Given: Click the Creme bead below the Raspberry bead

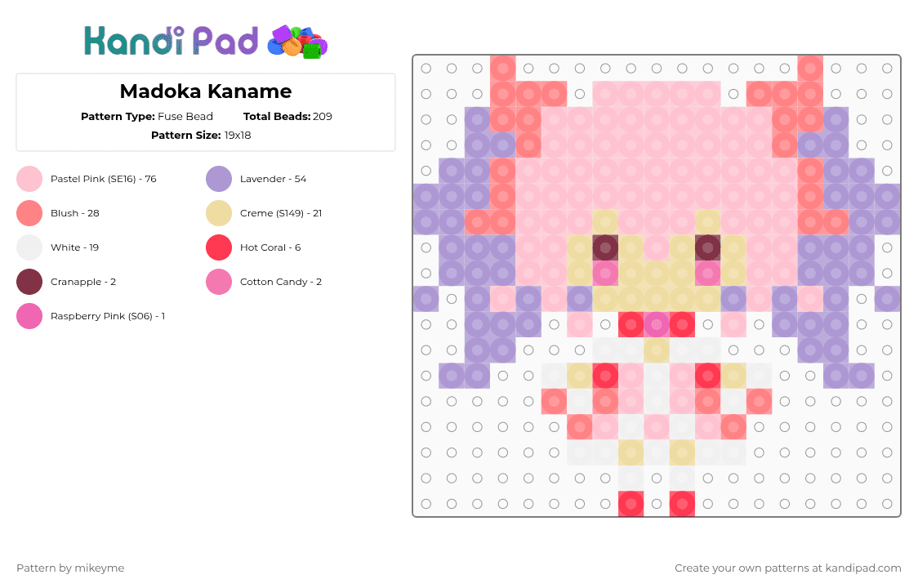Looking at the screenshot, I should (x=657, y=350).
